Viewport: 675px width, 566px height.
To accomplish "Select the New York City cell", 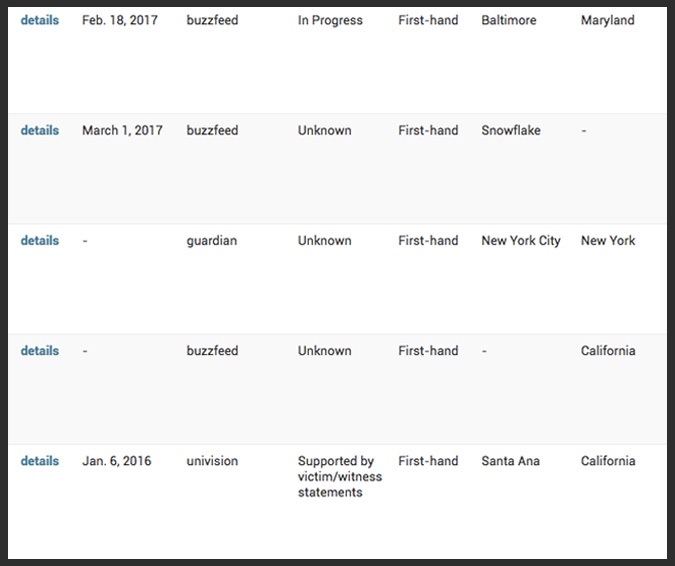I will click(x=520, y=240).
